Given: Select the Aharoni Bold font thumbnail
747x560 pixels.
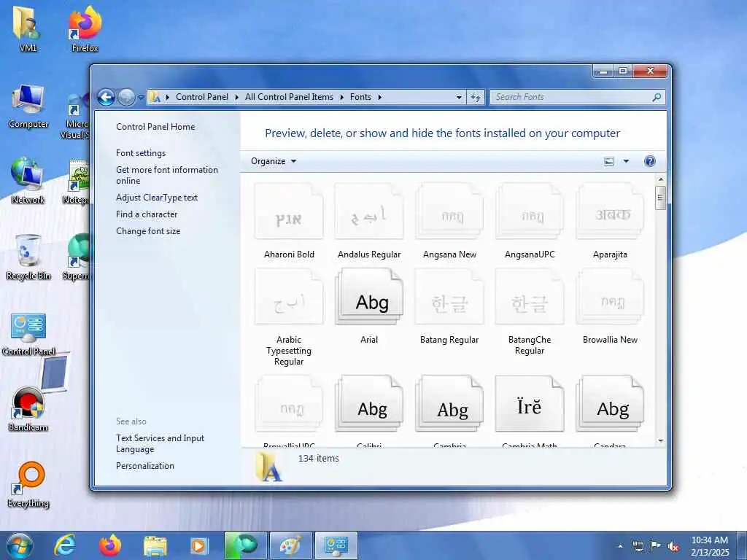Looking at the screenshot, I should coord(289,211).
